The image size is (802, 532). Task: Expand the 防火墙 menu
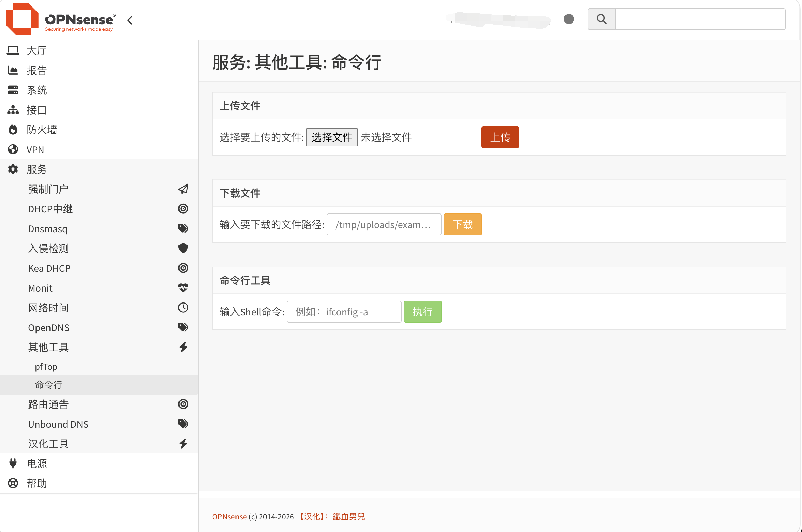coord(99,130)
